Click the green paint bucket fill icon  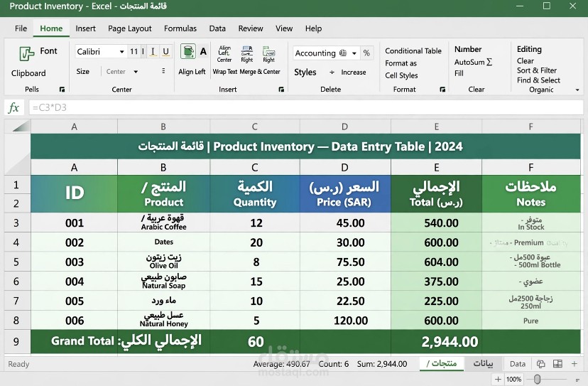(188, 51)
